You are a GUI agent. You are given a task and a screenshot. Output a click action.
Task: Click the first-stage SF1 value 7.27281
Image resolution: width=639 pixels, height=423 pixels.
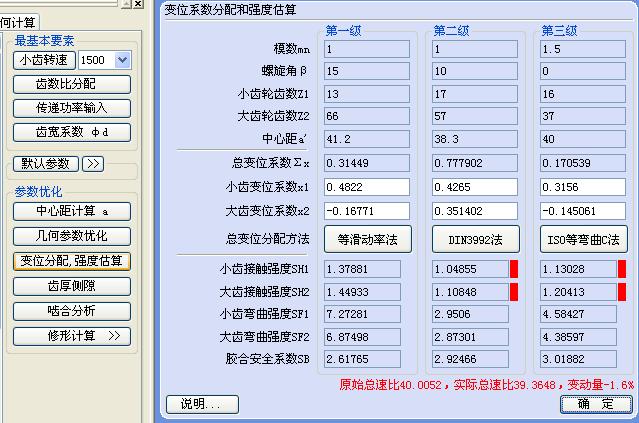tap(362, 314)
